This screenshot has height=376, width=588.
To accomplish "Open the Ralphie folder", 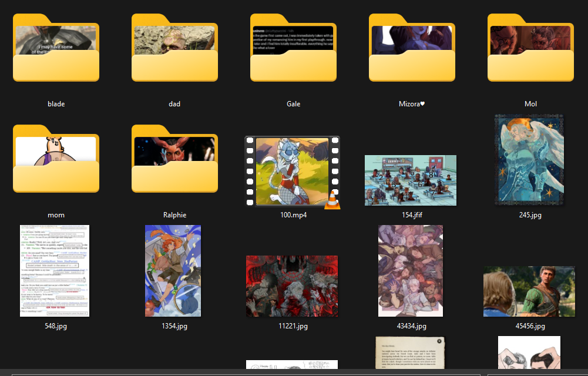I will [174, 159].
